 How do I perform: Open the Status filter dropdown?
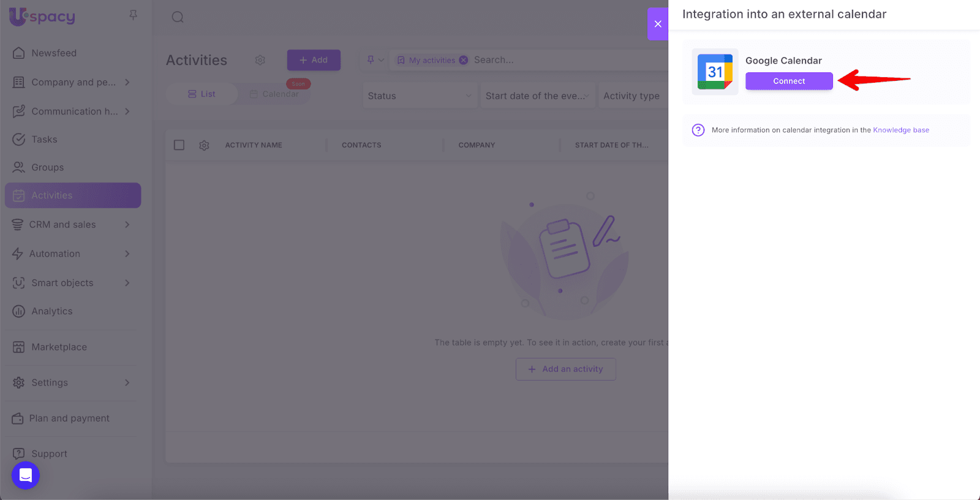[x=419, y=96]
